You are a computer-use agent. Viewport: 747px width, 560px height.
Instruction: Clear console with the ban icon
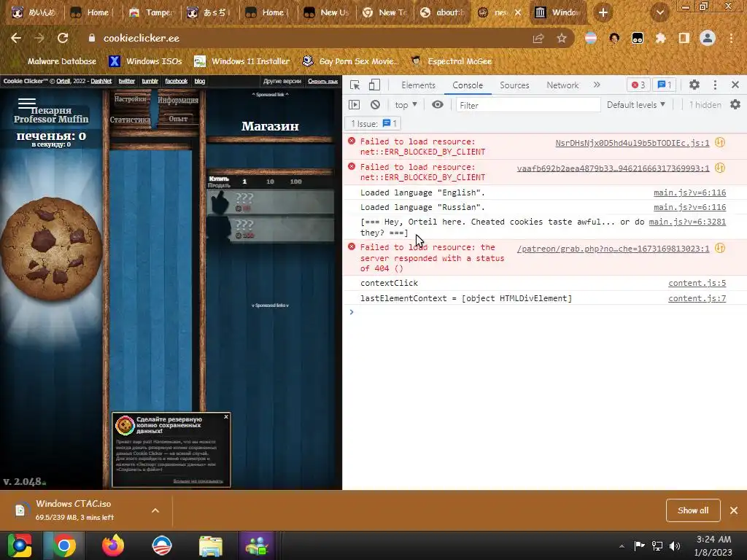(376, 105)
